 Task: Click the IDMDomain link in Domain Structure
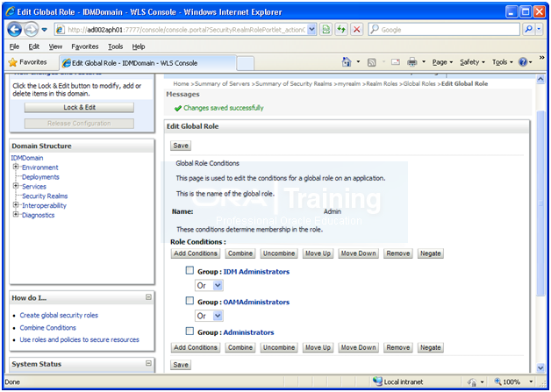pos(27,158)
